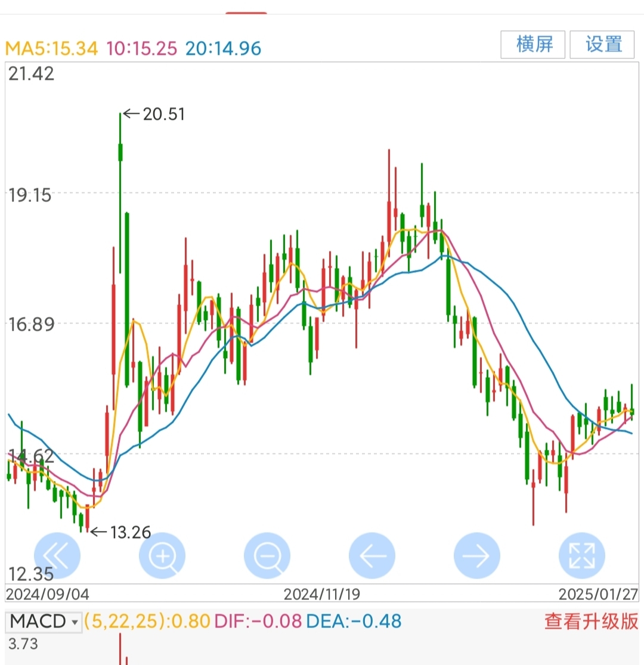Open chart settings with 设置 button
The image size is (644, 665).
pos(602,45)
